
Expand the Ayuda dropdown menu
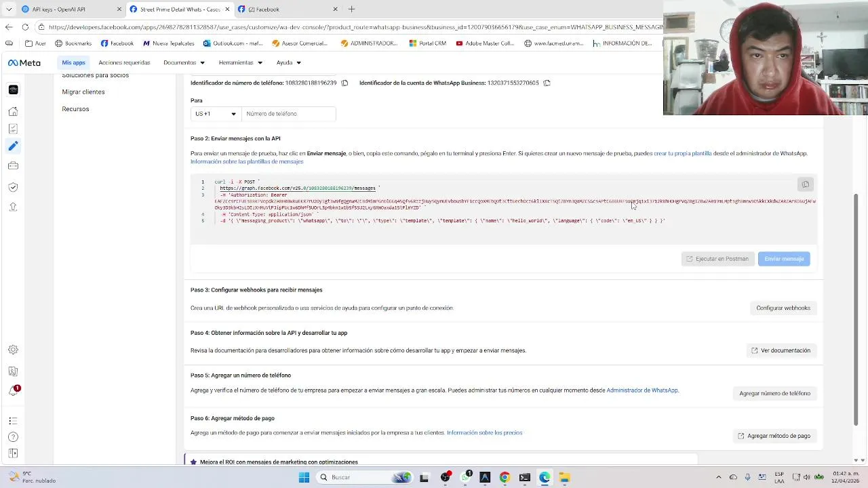coord(288,62)
